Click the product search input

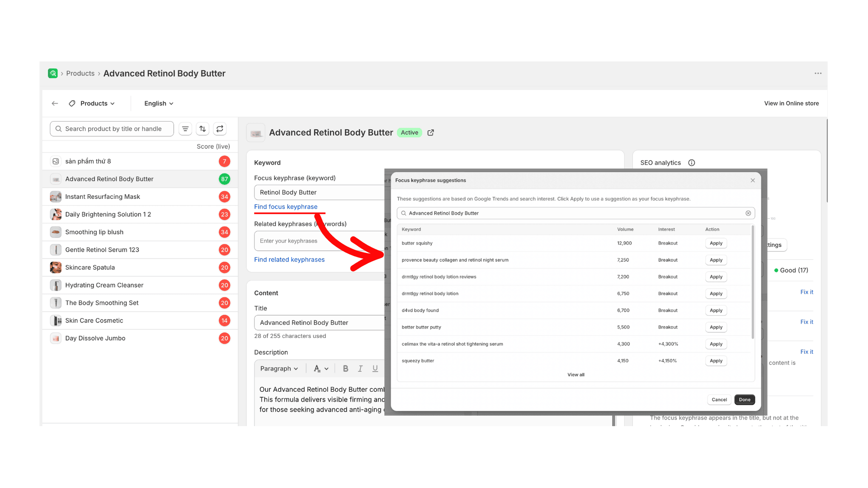[112, 129]
